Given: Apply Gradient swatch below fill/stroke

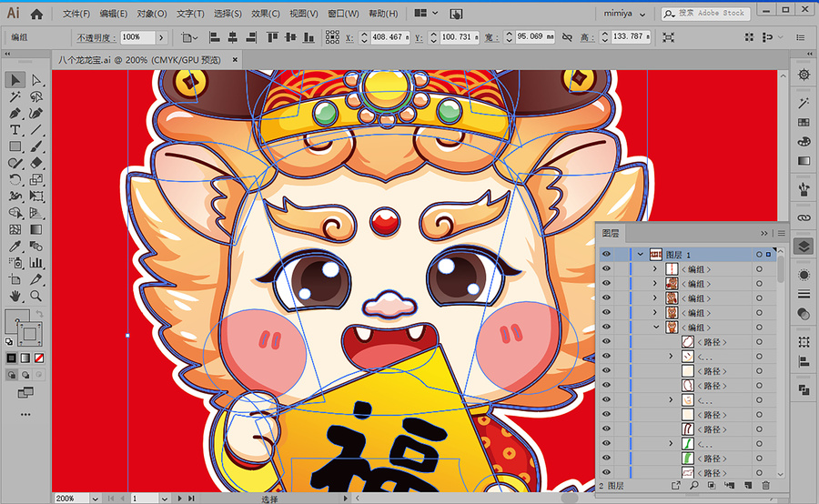Looking at the screenshot, I should coord(25,358).
